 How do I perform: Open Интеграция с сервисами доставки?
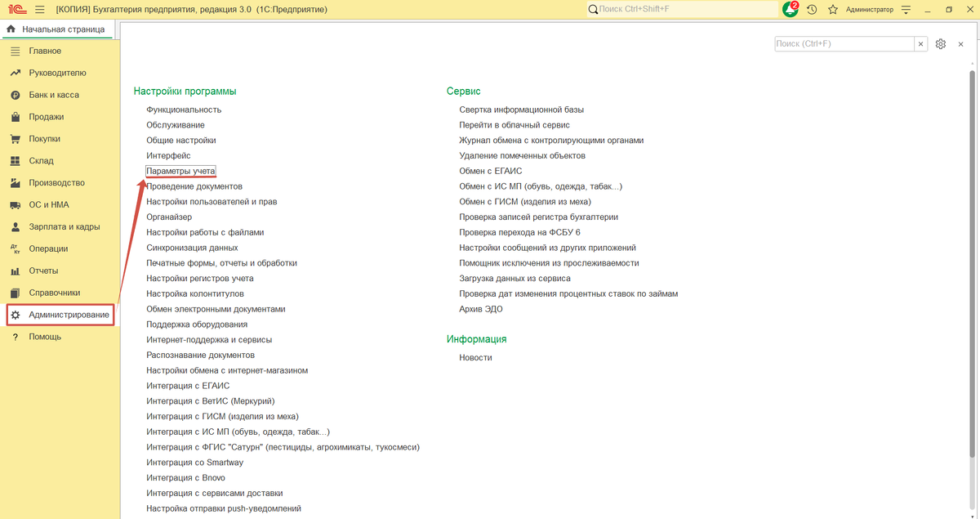tap(214, 493)
